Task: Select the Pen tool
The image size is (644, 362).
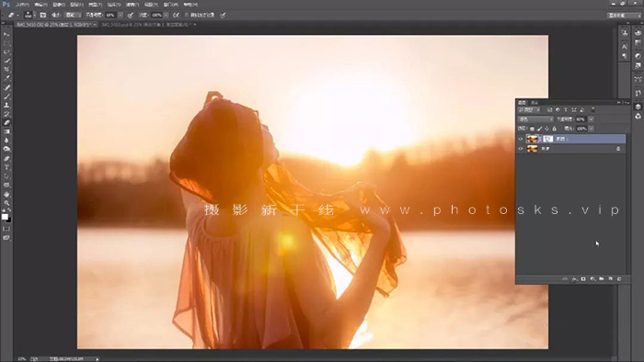Action: 6,159
